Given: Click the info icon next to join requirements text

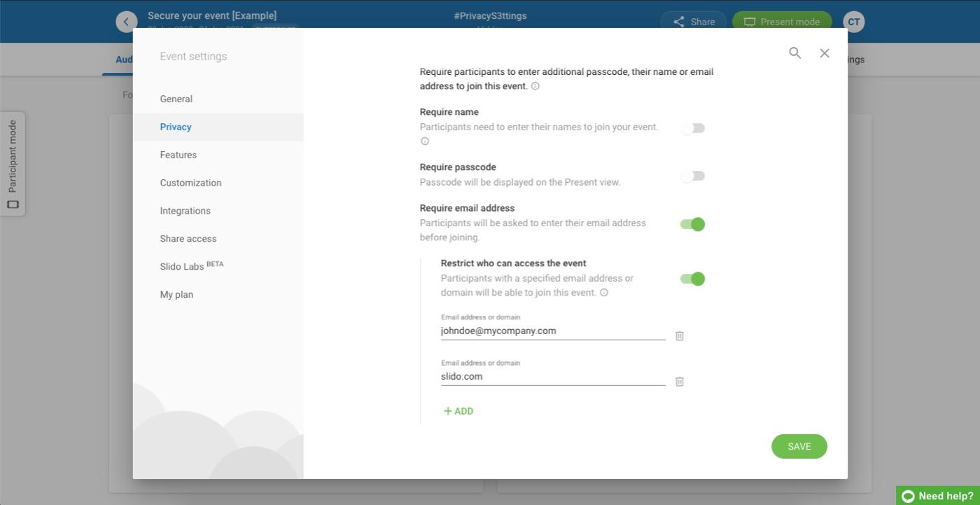Looking at the screenshot, I should pyautogui.click(x=535, y=86).
